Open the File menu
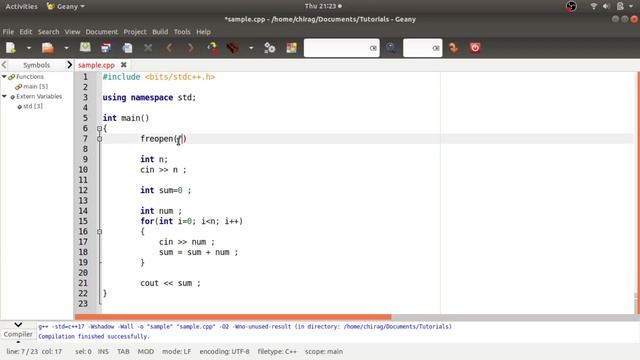This screenshot has width=640, height=360. pyautogui.click(x=8, y=32)
